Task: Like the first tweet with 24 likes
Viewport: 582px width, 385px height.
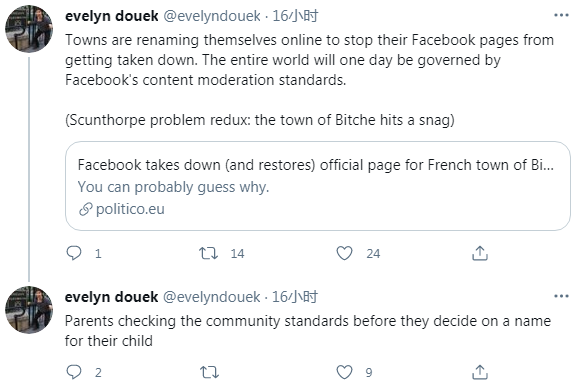Action: click(x=344, y=253)
